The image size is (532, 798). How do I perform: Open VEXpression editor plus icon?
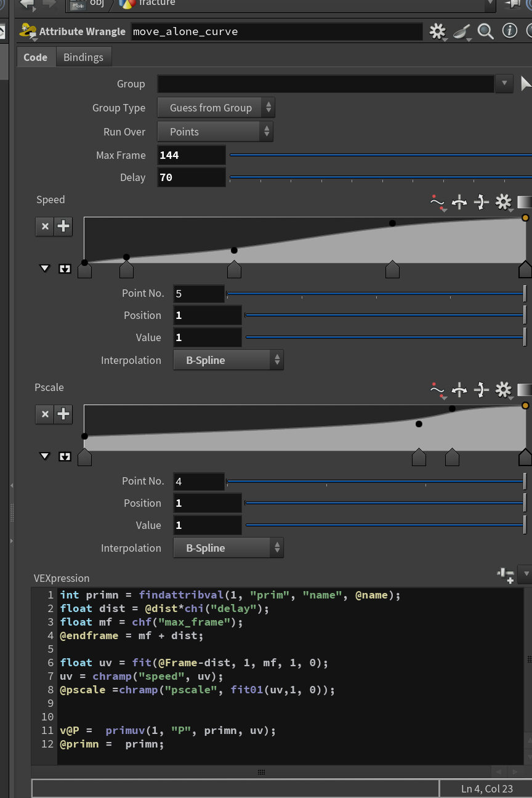506,575
